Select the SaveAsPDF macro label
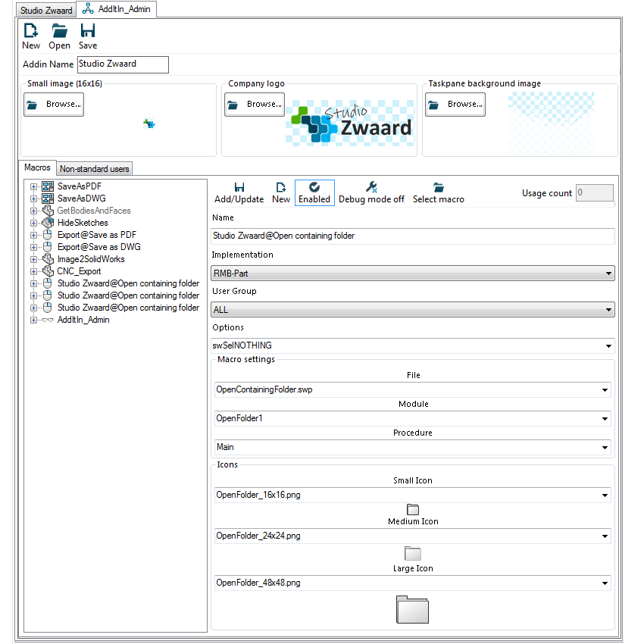The height and width of the screenshot is (644, 644). [x=80, y=186]
